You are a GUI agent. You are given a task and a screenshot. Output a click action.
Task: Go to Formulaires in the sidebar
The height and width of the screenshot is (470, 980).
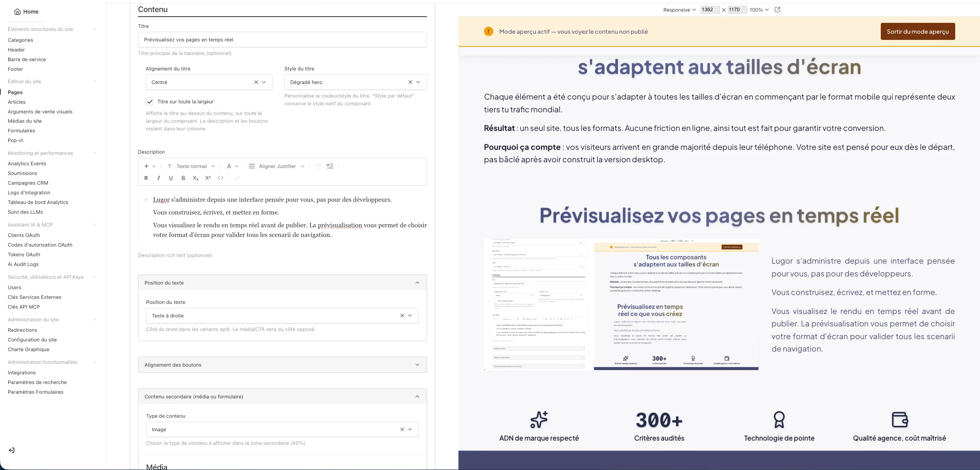pos(21,130)
